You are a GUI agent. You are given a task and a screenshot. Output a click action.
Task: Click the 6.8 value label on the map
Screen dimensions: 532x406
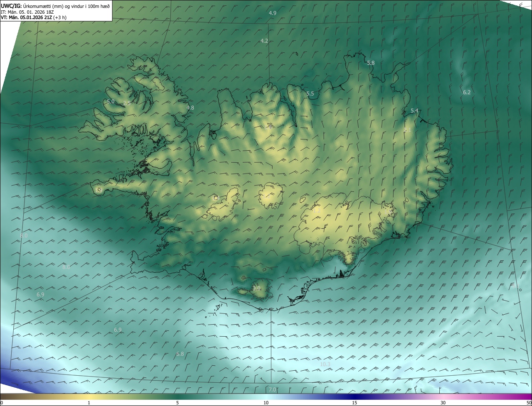pos(180,354)
